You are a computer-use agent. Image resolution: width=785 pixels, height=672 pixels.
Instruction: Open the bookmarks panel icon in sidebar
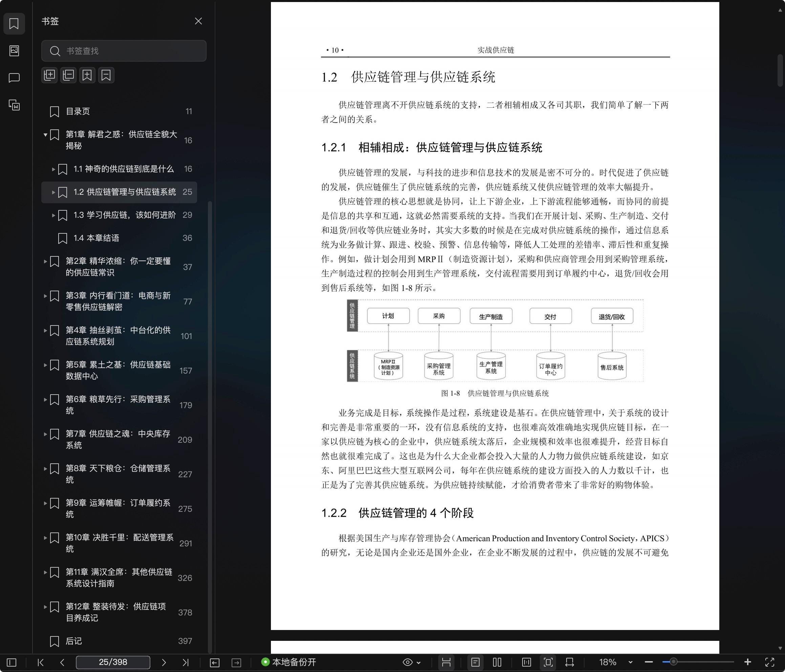(14, 23)
